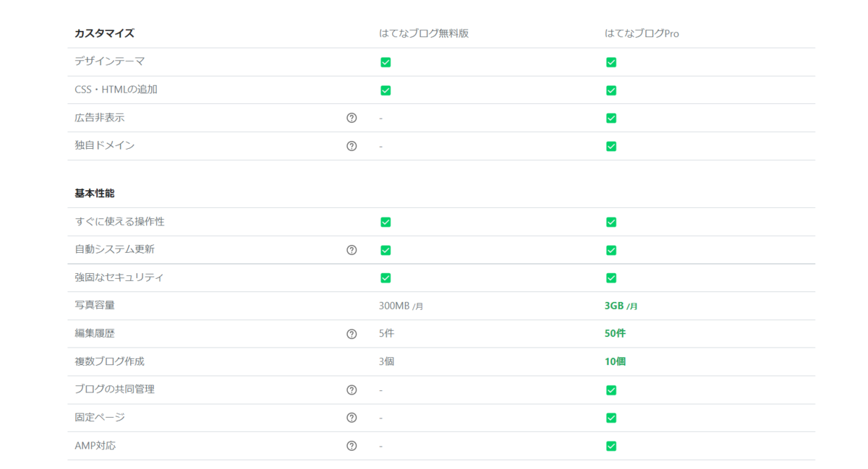The width and height of the screenshot is (868, 469).
Task: Click free-version checkmark in 自動システム更新 row
Action: tap(386, 250)
